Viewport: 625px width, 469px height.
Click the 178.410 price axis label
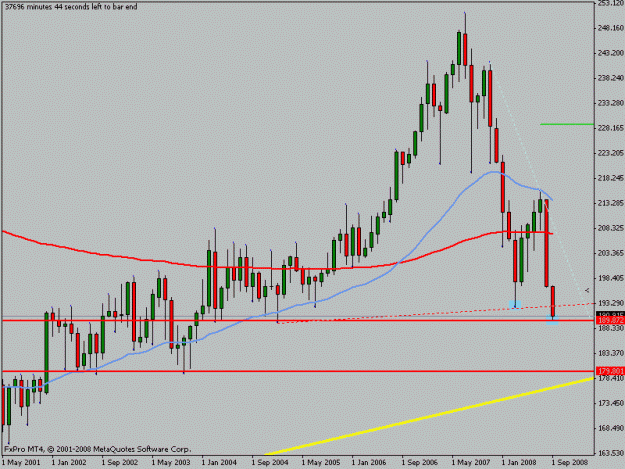(x=610, y=378)
